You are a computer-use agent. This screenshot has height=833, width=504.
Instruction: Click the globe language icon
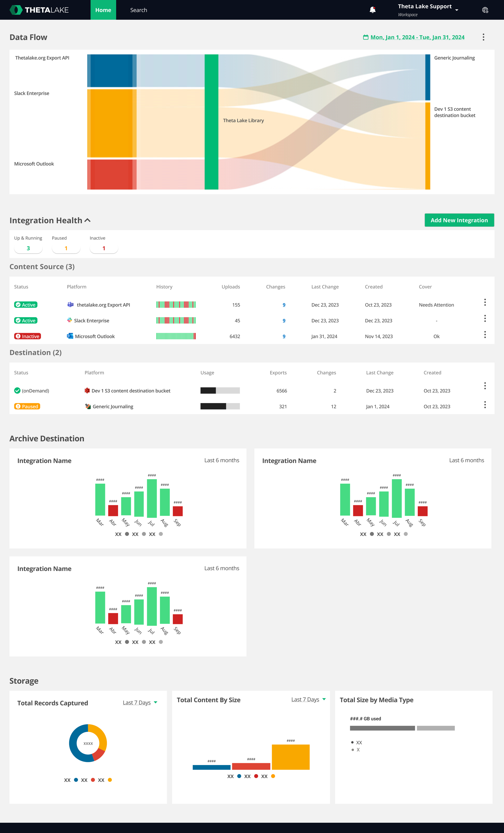pyautogui.click(x=485, y=10)
